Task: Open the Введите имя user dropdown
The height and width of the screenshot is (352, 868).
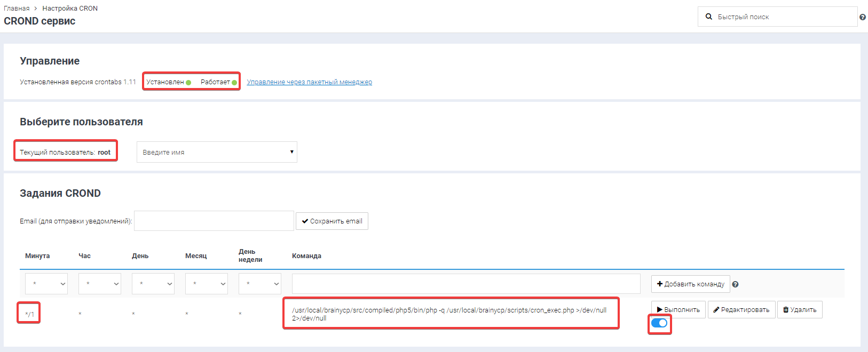Action: coord(217,152)
